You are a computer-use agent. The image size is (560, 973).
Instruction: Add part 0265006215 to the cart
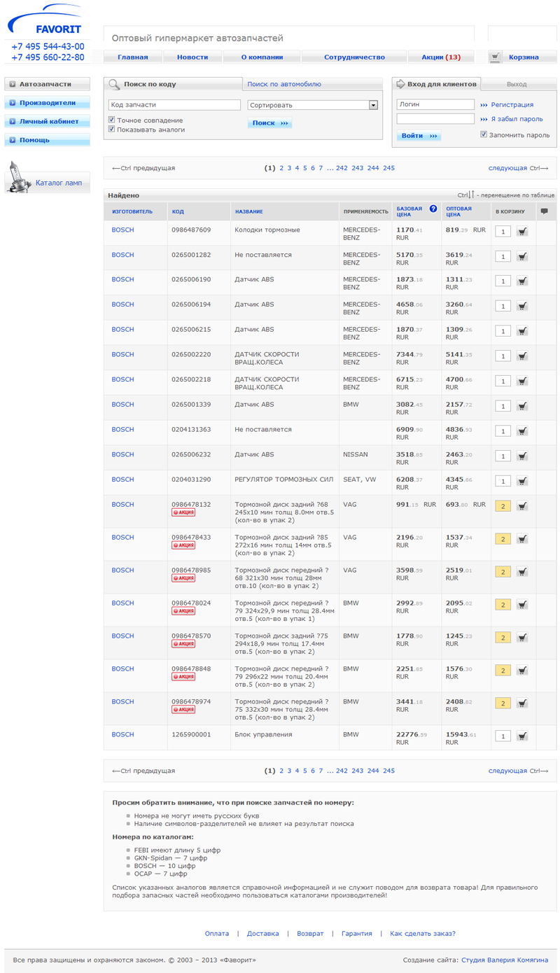coord(522,332)
